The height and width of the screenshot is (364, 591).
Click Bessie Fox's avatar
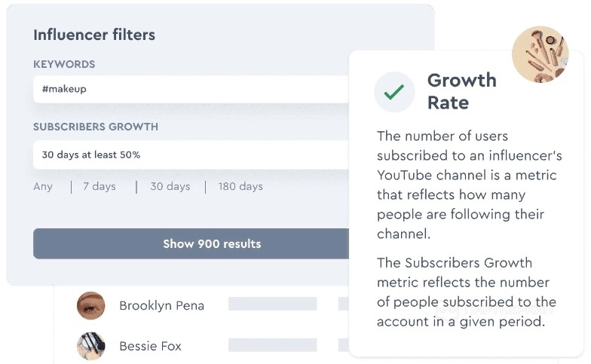click(91, 346)
